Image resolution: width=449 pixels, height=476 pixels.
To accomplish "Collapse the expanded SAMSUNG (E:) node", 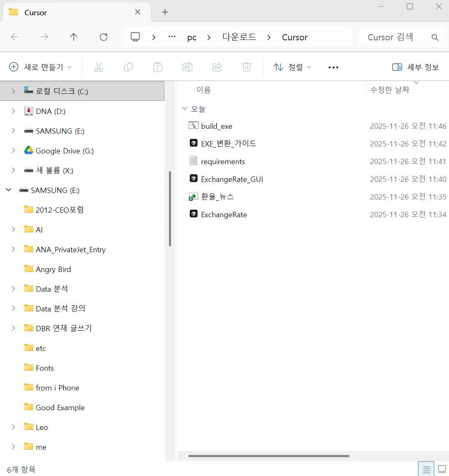I will [x=9, y=190].
